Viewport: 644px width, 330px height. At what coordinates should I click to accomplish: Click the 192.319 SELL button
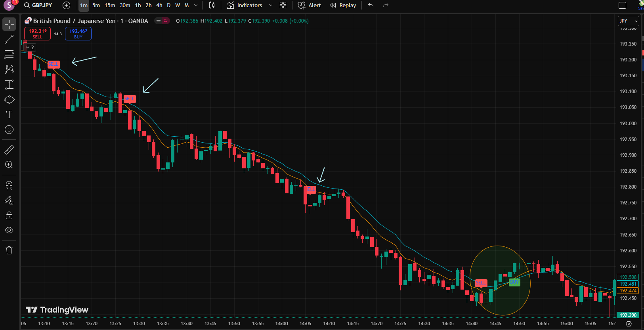(x=38, y=34)
